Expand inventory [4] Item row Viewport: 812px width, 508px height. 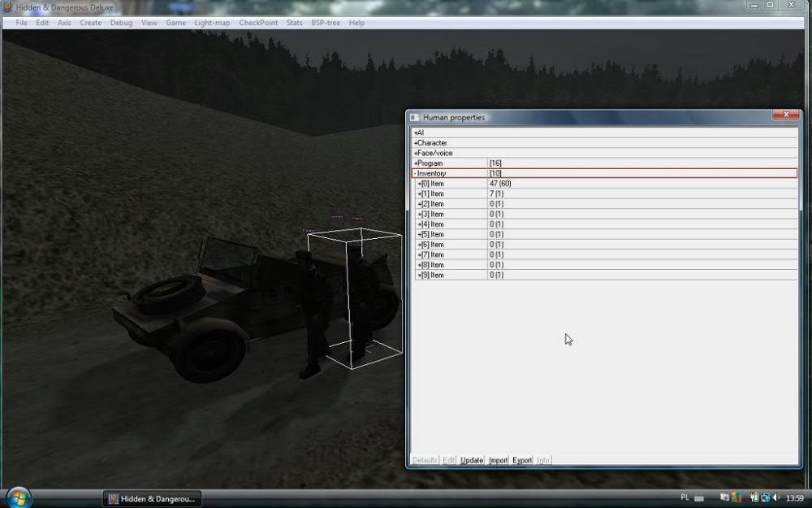click(420, 224)
